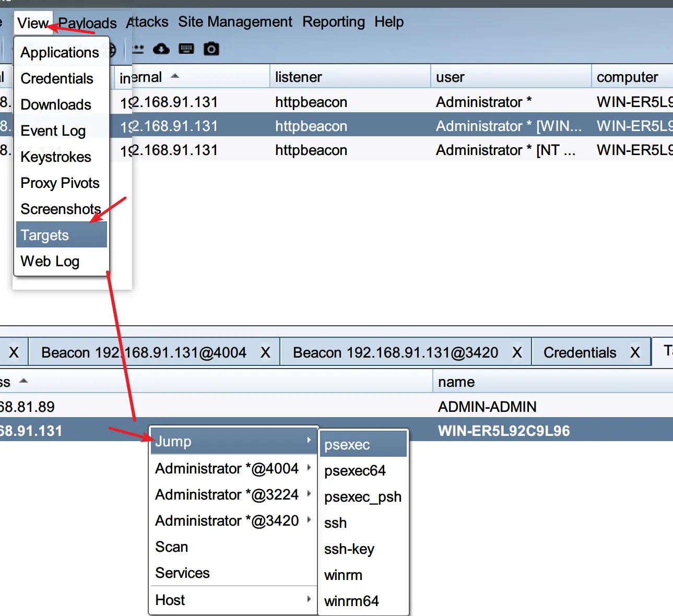Expand Administrator *@4004 submenu

234,468
